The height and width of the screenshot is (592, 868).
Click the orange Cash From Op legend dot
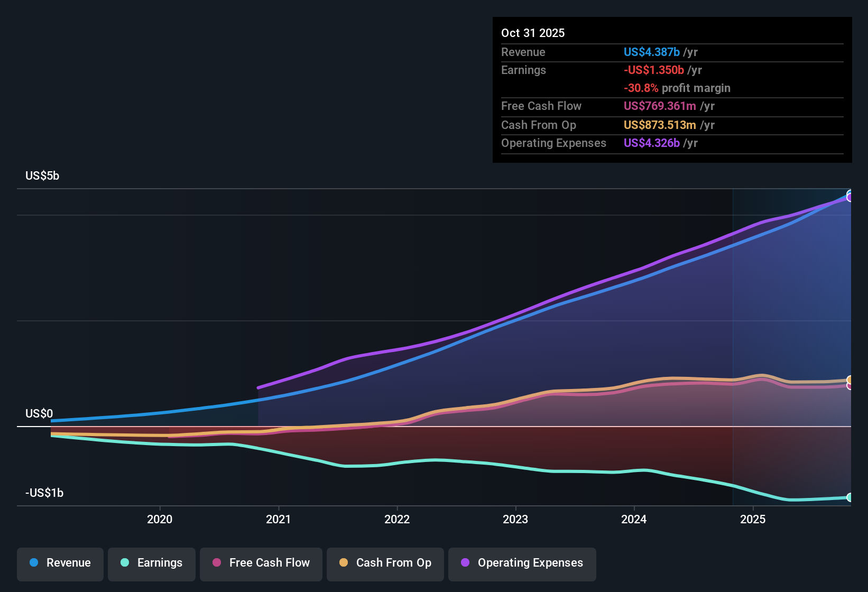pos(343,563)
